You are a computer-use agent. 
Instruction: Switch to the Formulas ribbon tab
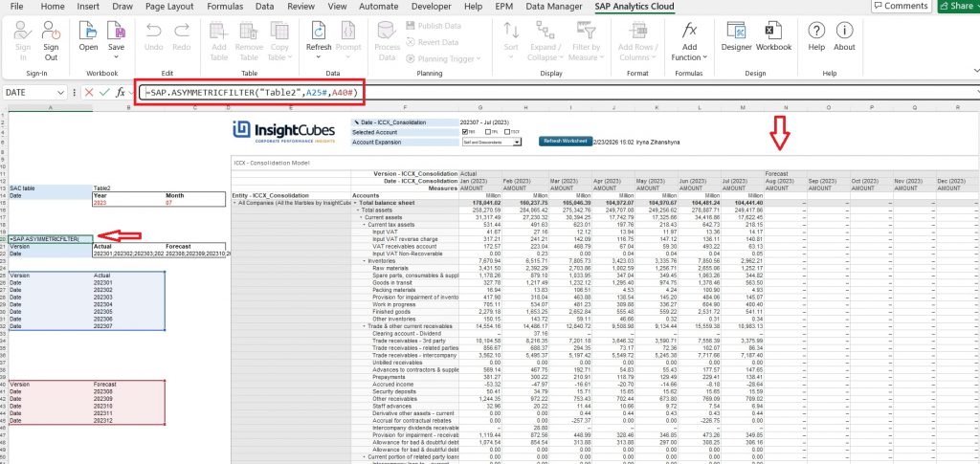(225, 7)
